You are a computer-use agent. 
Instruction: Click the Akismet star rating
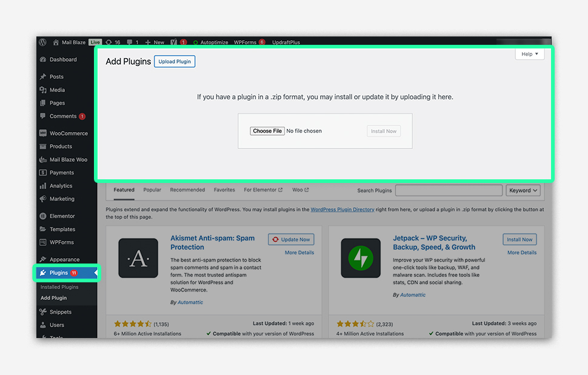133,324
